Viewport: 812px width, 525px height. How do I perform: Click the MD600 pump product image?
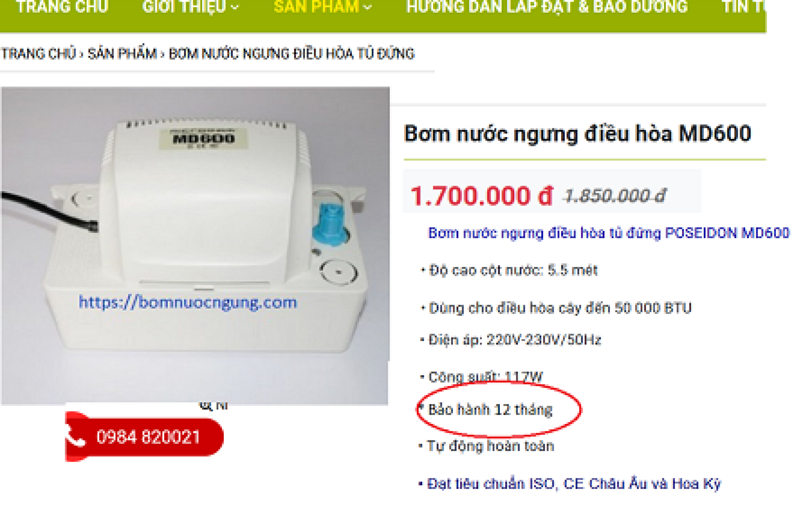pos(195,246)
